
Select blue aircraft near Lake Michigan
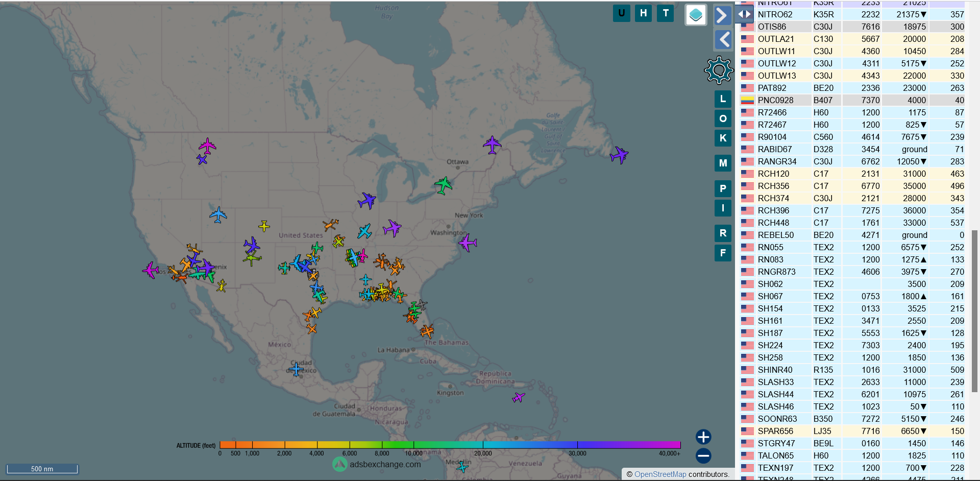click(367, 201)
